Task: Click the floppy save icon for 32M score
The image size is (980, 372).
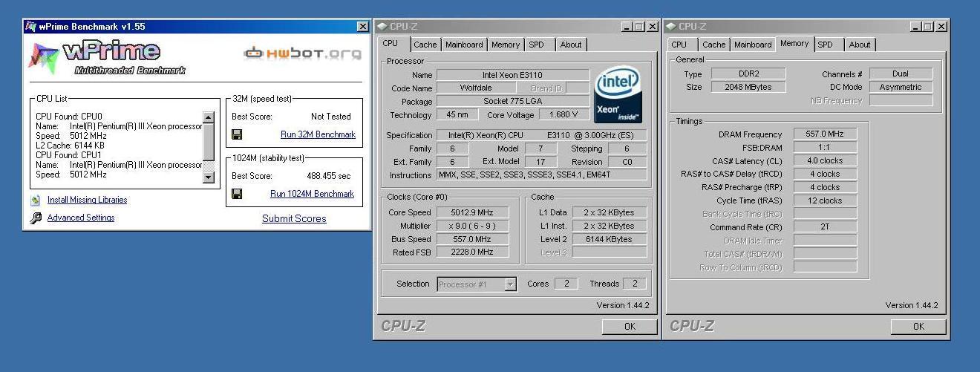Action: 237,134
